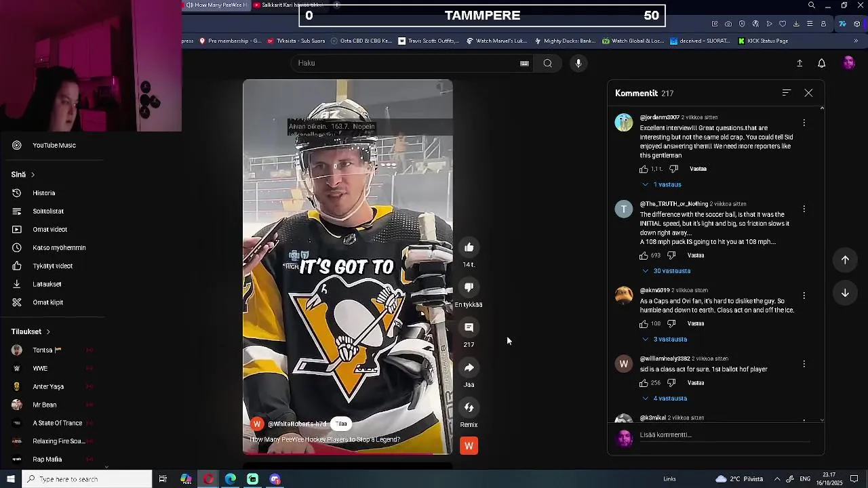Dislike the Shorts video (En tykkää)
This screenshot has height=488, width=868.
(x=469, y=287)
